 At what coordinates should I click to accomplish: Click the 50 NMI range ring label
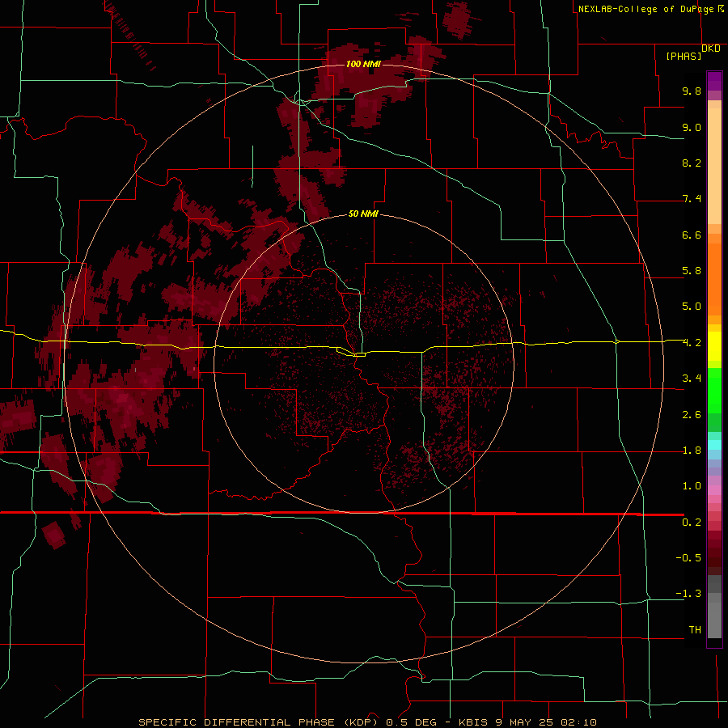pyautogui.click(x=363, y=214)
